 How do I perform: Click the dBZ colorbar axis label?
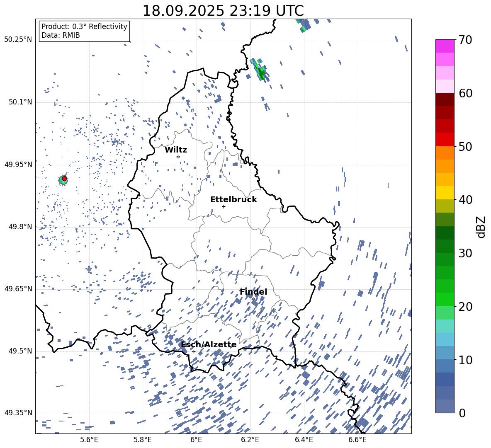[x=481, y=227]
